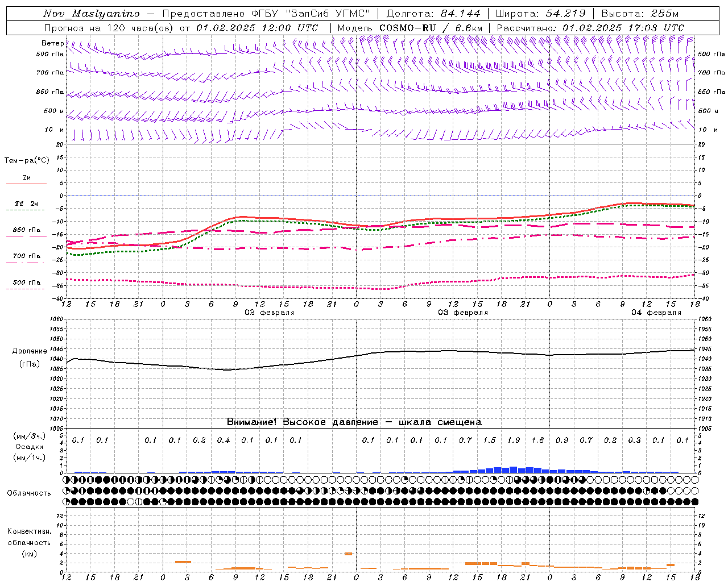Image resolution: width=728 pixels, height=582 pixels.
Task: Click the (мм/1ч.) unit label
Action: click(x=29, y=457)
